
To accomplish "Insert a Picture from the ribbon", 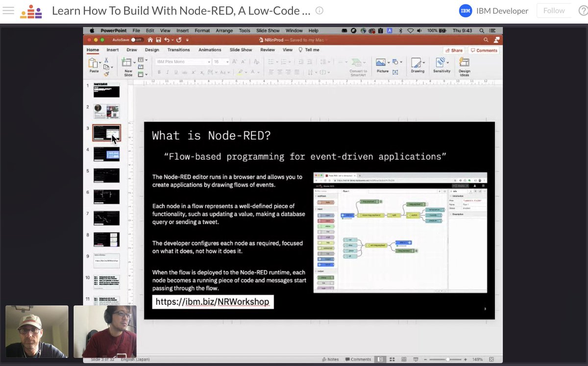I will tap(381, 62).
